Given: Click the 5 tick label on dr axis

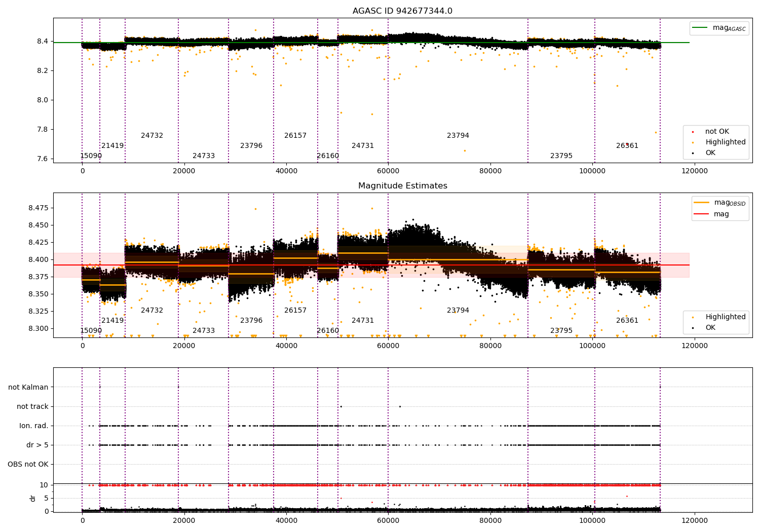Looking at the screenshot, I should [x=46, y=499].
